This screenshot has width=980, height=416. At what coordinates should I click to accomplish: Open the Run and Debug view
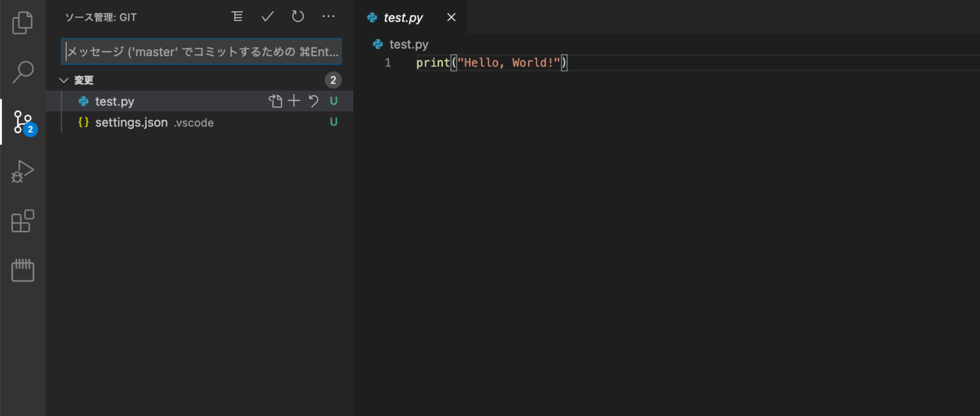pos(22,172)
